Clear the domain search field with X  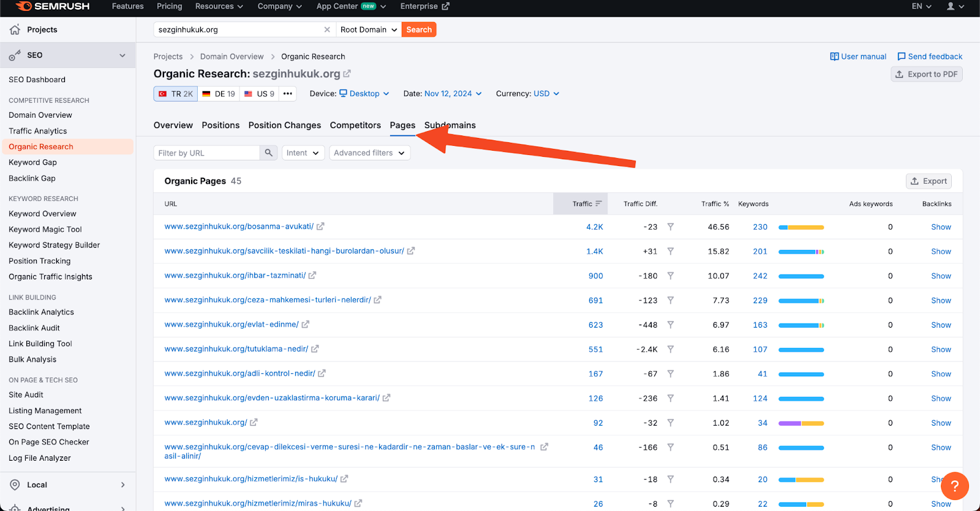327,29
